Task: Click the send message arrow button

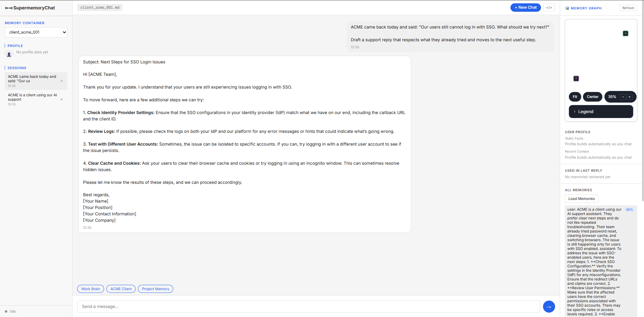Action: pos(549,307)
